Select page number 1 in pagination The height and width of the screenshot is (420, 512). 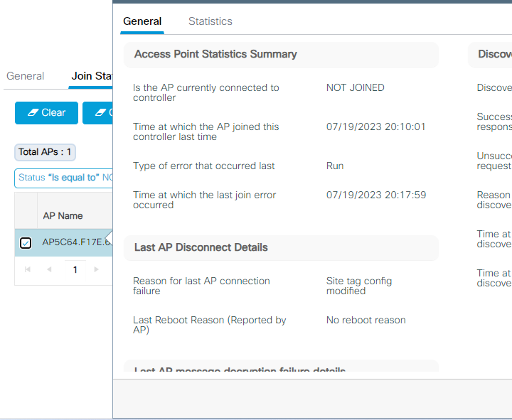pos(75,270)
